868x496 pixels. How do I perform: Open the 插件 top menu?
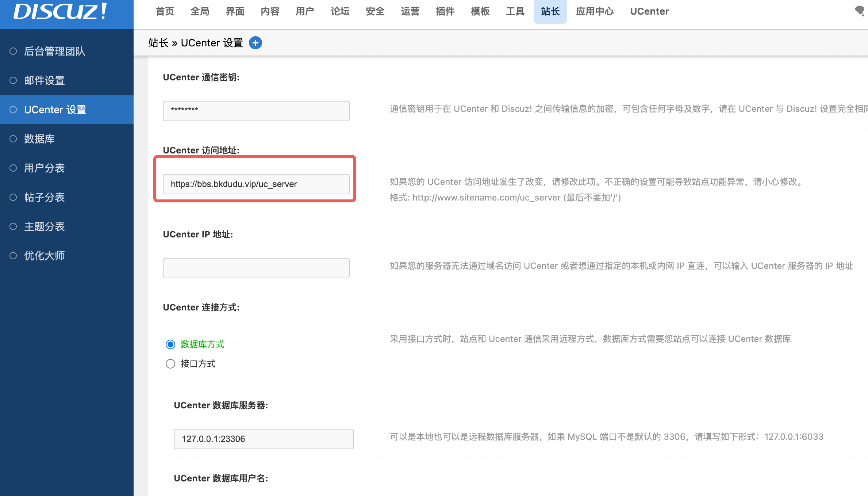click(x=445, y=11)
